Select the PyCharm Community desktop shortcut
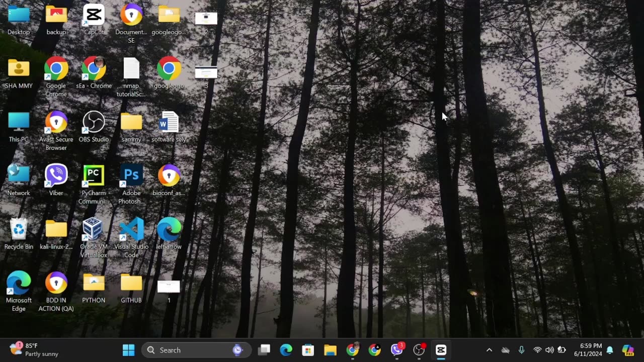 [94, 184]
